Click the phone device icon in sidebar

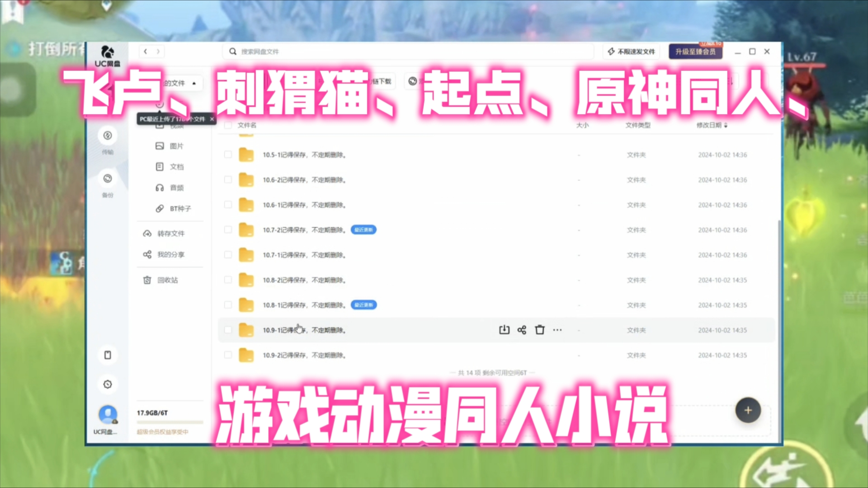pyautogui.click(x=108, y=355)
